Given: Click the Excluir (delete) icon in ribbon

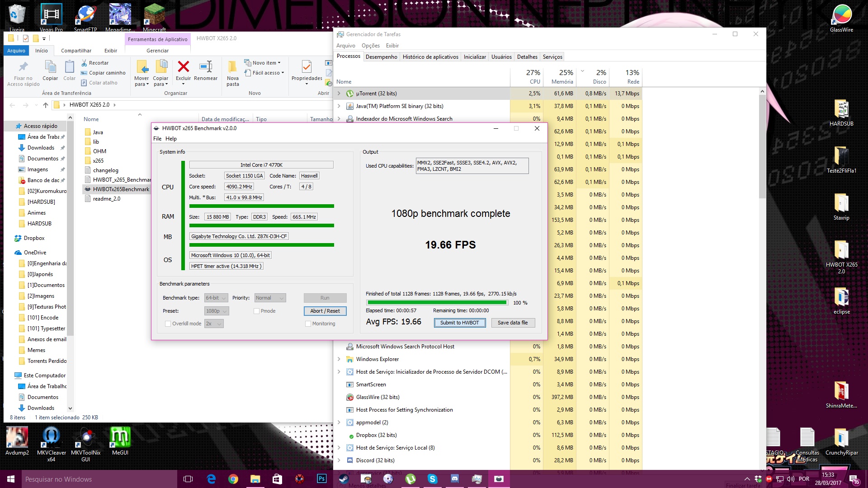Looking at the screenshot, I should (x=183, y=67).
